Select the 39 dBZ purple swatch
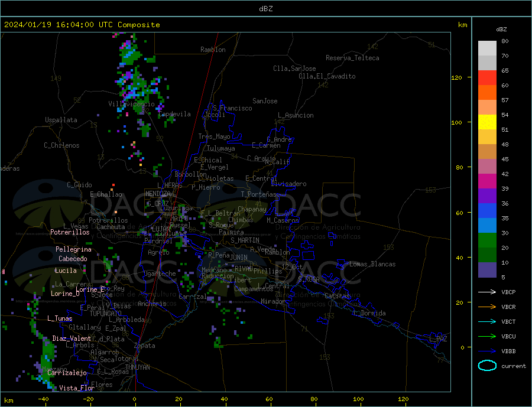The width and height of the screenshot is (532, 407). pos(487,196)
